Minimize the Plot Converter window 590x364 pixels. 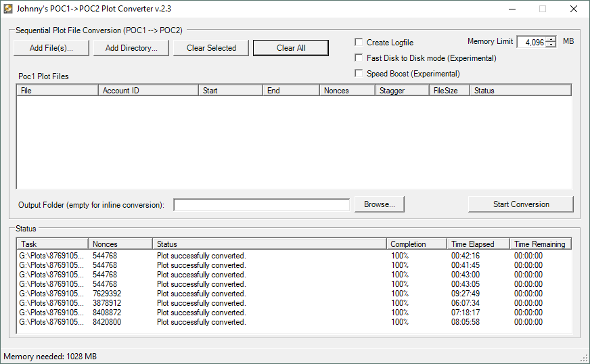[x=512, y=9]
